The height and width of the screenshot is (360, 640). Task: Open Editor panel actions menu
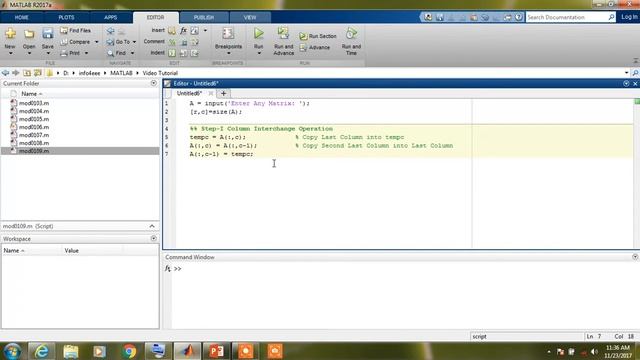(x=626, y=83)
